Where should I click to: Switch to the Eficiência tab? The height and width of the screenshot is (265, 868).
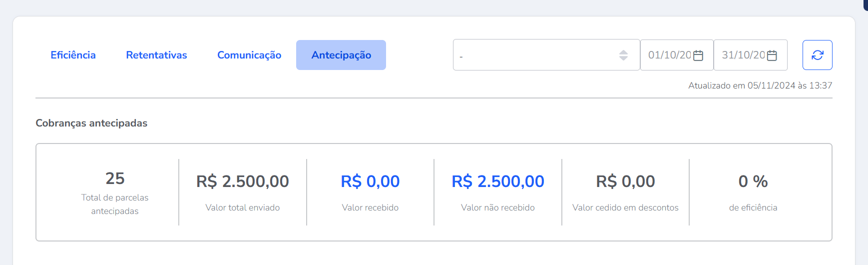point(73,55)
